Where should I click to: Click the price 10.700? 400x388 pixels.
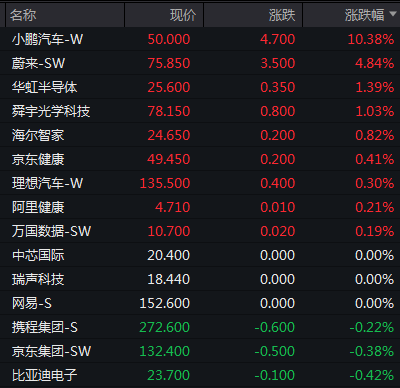[169, 231]
